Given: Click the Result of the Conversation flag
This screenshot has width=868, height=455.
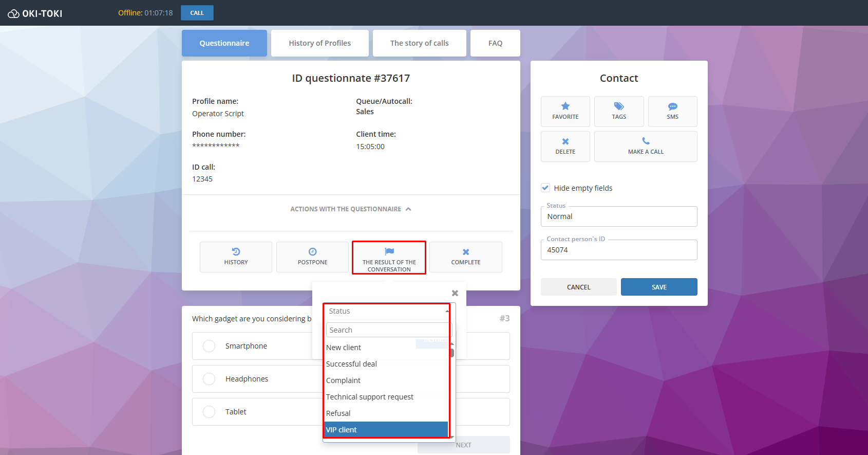Looking at the screenshot, I should 389,252.
